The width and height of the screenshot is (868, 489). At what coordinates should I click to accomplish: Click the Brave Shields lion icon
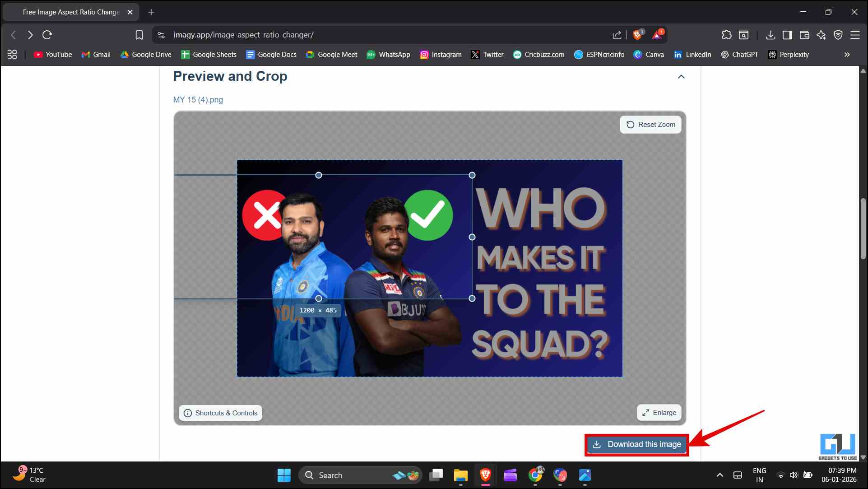(637, 35)
